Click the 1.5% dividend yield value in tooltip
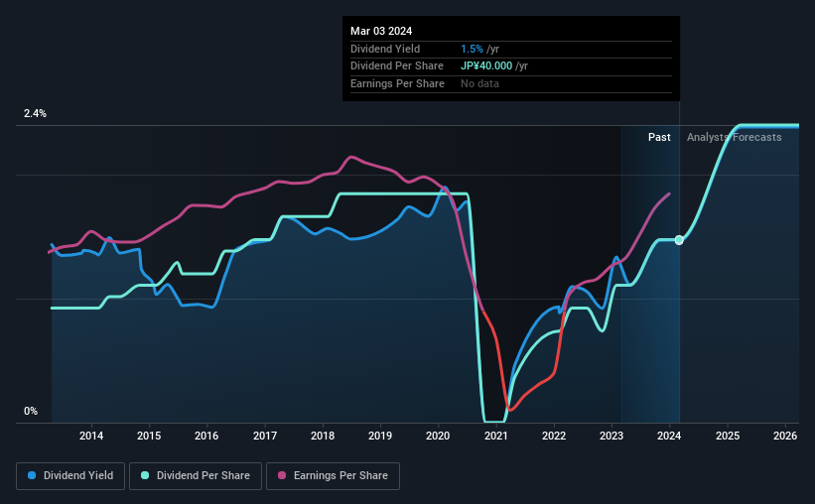The height and width of the screenshot is (504, 815). point(472,49)
